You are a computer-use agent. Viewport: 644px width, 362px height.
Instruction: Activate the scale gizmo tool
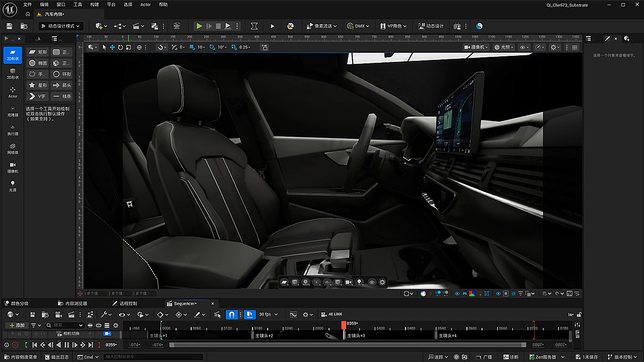coord(128,47)
